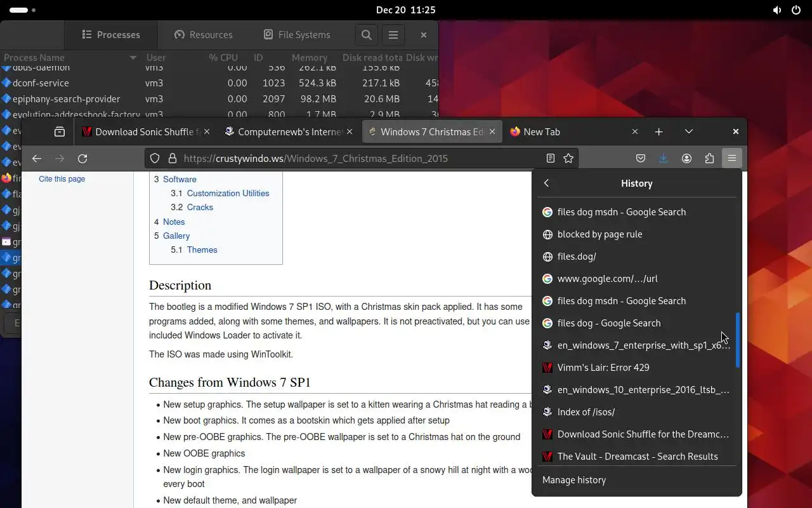Sort by Process Name column header
812x508 pixels.
[x=70, y=57]
